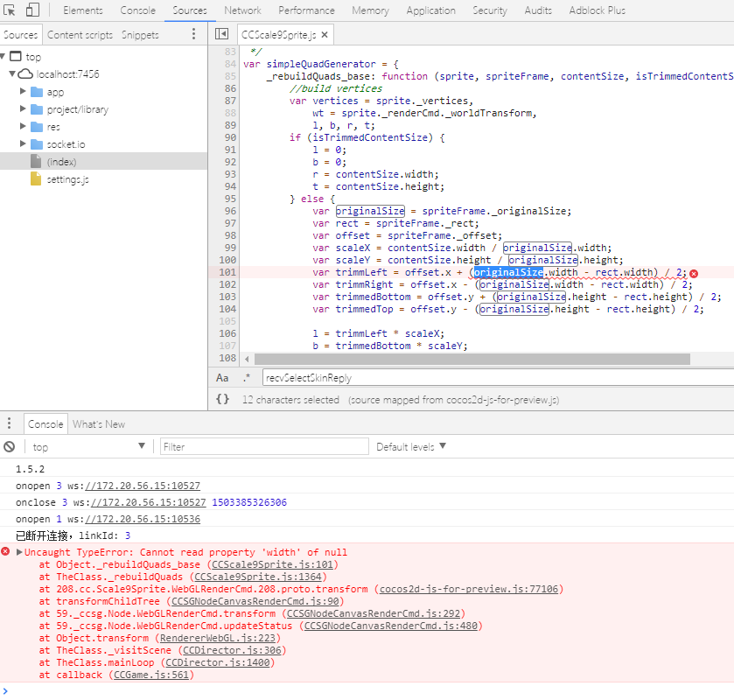Toggle a breakpoint on line number 96

pos(230,211)
